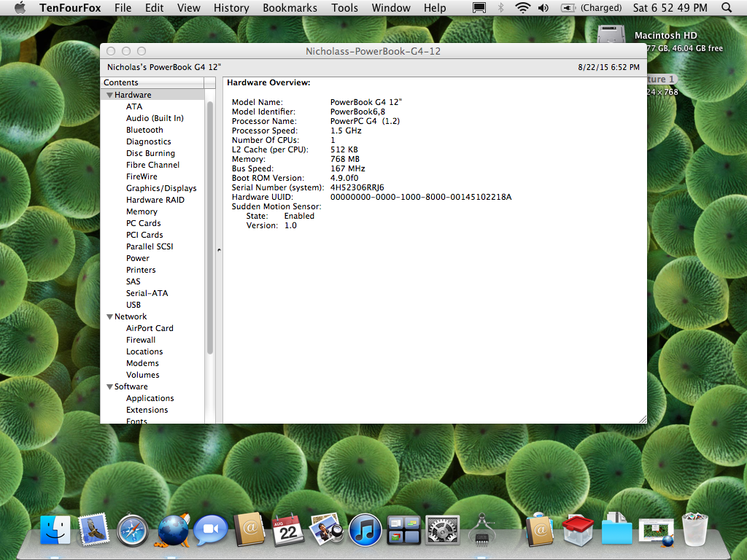Select Audio (Built In) in sidebar
Screen dimensions: 747x560
tap(155, 118)
